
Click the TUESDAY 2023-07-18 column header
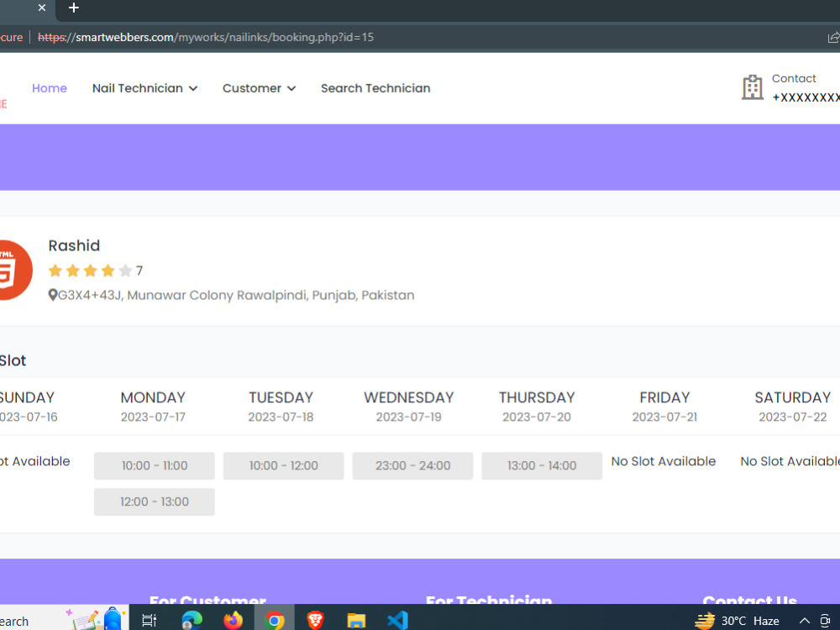coord(281,407)
